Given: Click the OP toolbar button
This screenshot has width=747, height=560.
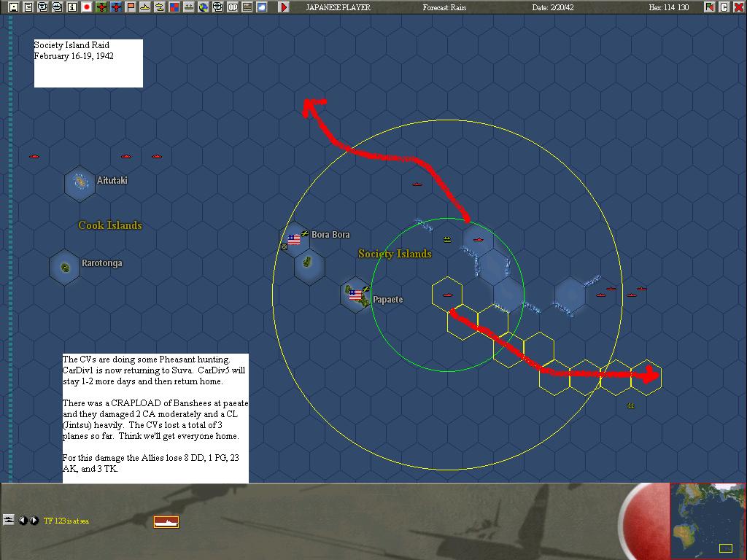Looking at the screenshot, I should [x=233, y=7].
